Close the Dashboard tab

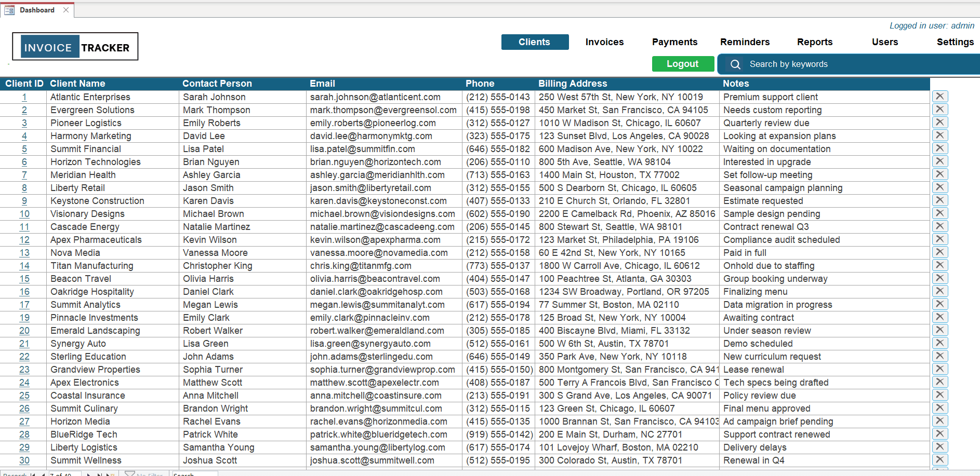click(x=66, y=10)
